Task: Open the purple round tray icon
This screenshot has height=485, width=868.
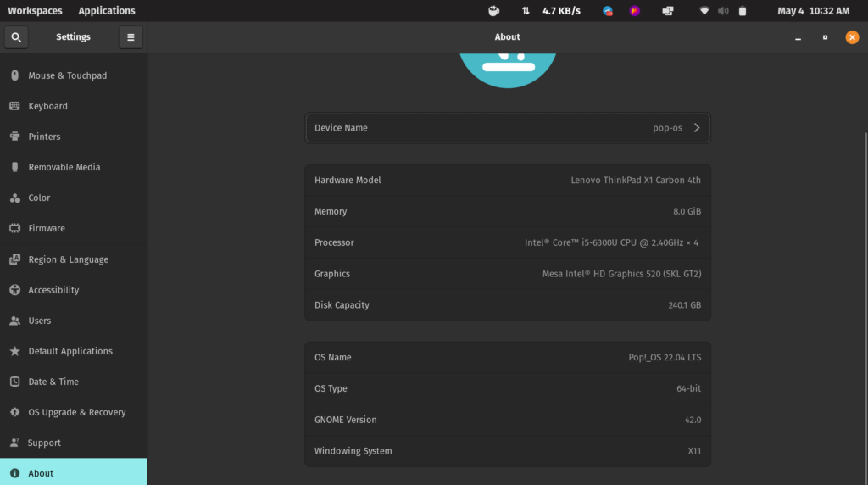Action: tap(635, 10)
